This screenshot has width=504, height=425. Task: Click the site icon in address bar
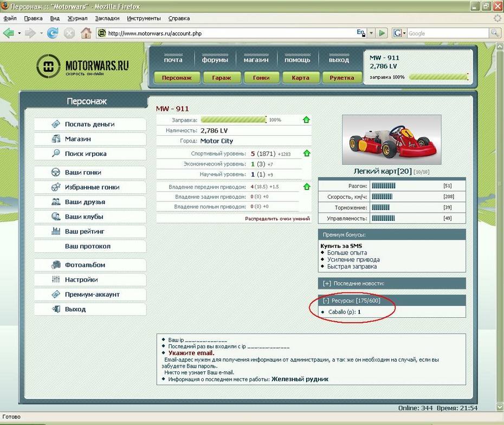click(x=101, y=33)
